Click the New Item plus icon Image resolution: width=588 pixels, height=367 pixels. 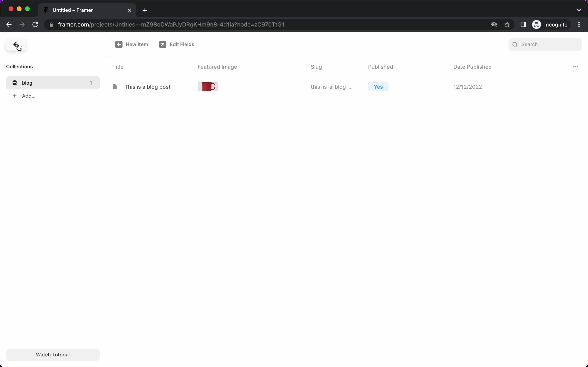pos(119,44)
